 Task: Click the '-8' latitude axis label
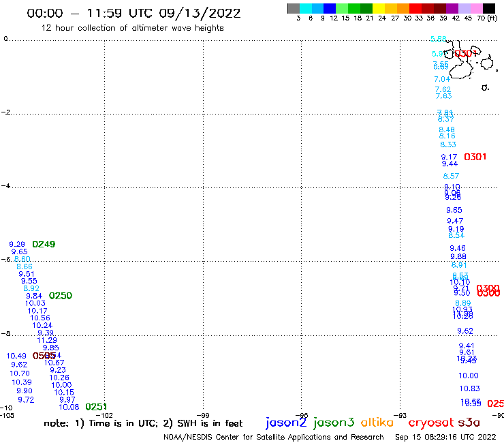click(x=5, y=334)
